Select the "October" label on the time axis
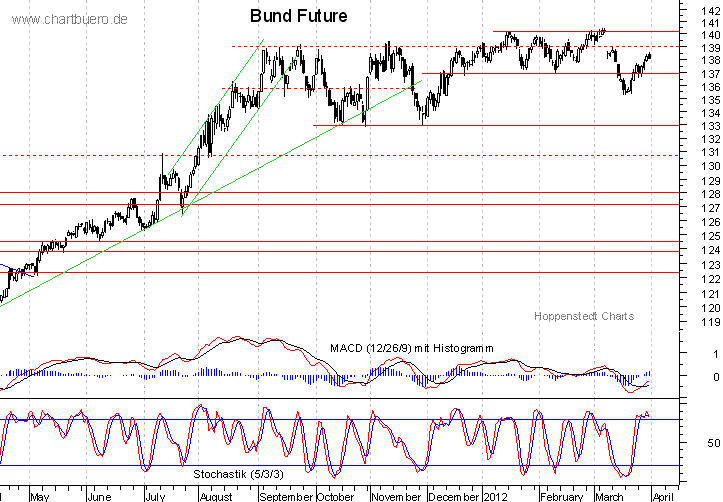This screenshot has height=502, width=723. point(335,496)
